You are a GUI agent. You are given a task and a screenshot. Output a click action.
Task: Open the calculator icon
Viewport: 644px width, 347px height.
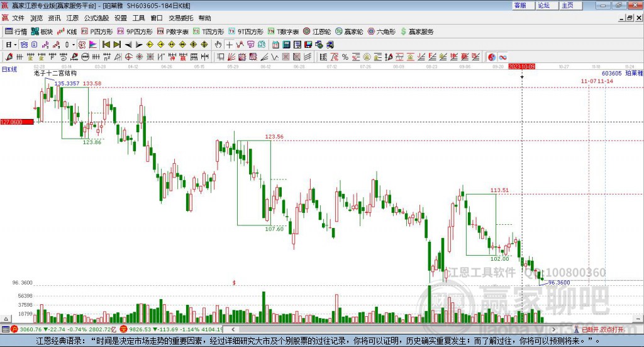tap(287, 45)
